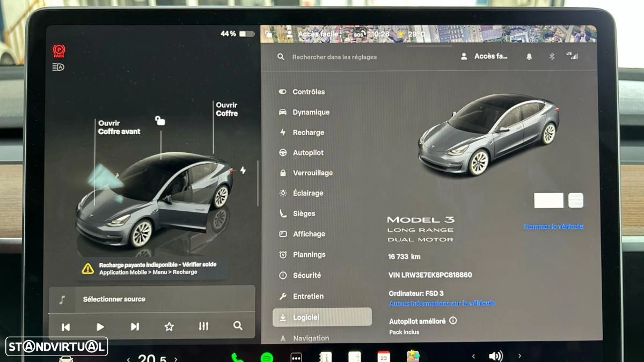The height and width of the screenshot is (362, 644).
Task: Open the Accès fa... profile in settings header
Action: point(485,56)
